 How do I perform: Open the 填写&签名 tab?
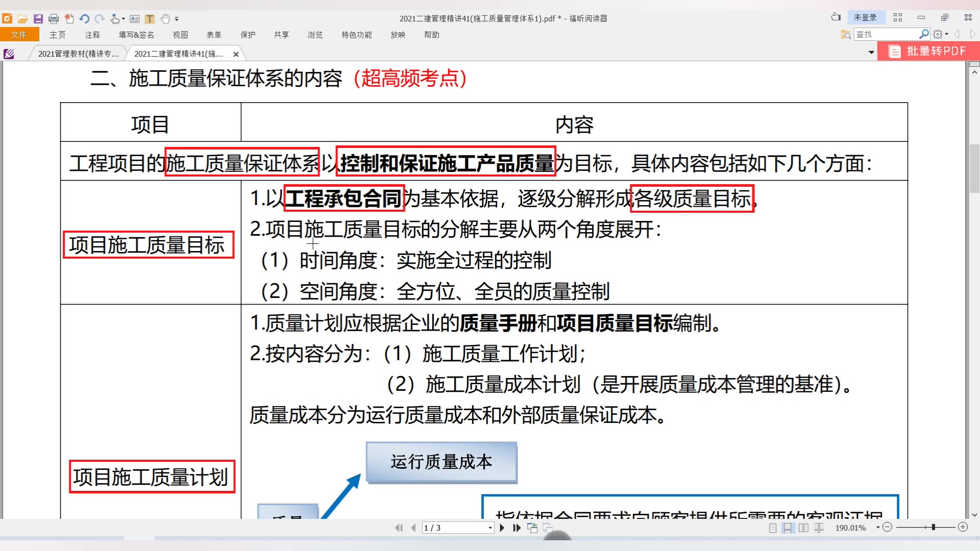coord(136,35)
